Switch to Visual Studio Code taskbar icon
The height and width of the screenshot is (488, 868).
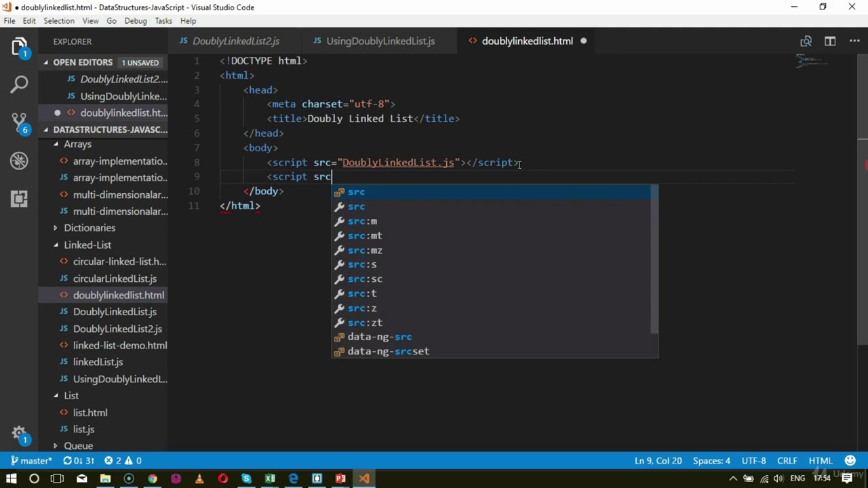click(364, 479)
